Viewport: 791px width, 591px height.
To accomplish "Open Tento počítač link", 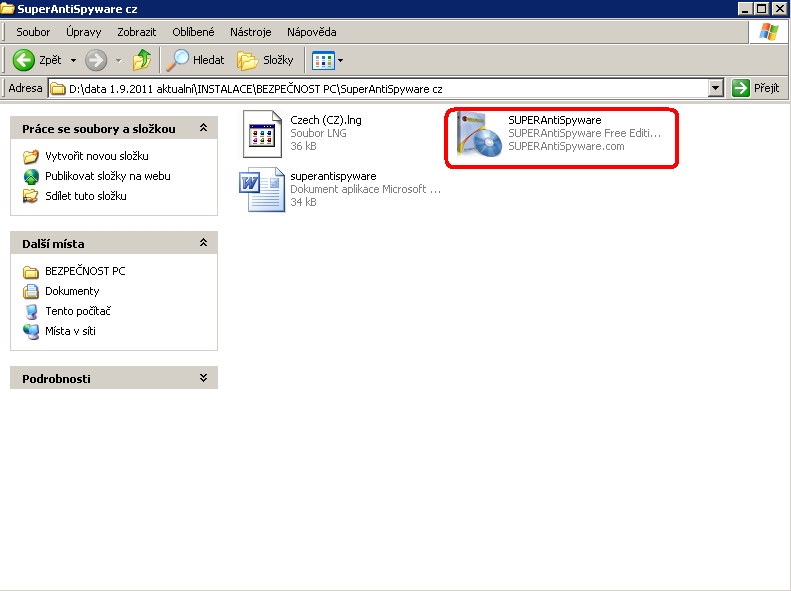I will (x=78, y=311).
